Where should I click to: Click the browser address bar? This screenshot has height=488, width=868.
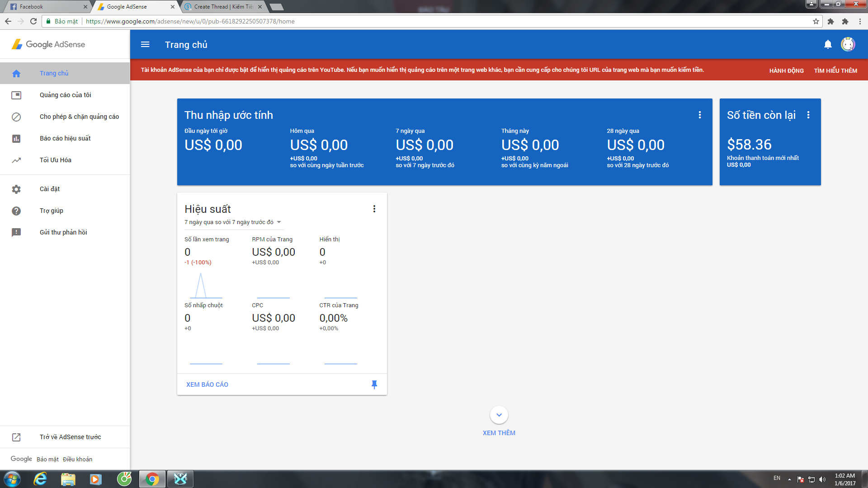[407, 21]
